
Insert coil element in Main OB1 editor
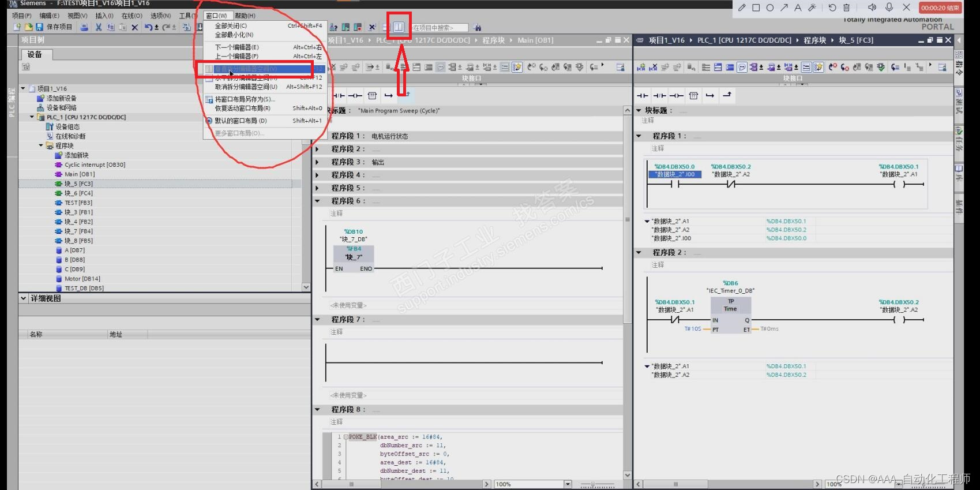[355, 95]
